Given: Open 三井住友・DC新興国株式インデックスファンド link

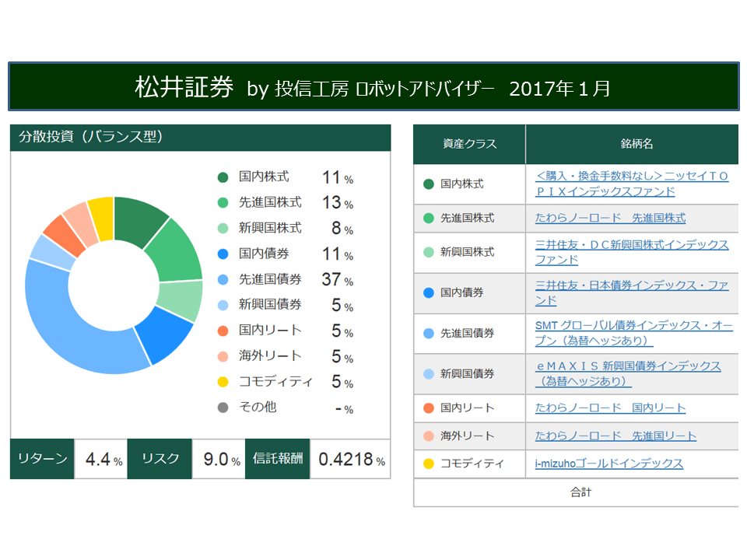Looking at the screenshot, I should click(x=632, y=252).
